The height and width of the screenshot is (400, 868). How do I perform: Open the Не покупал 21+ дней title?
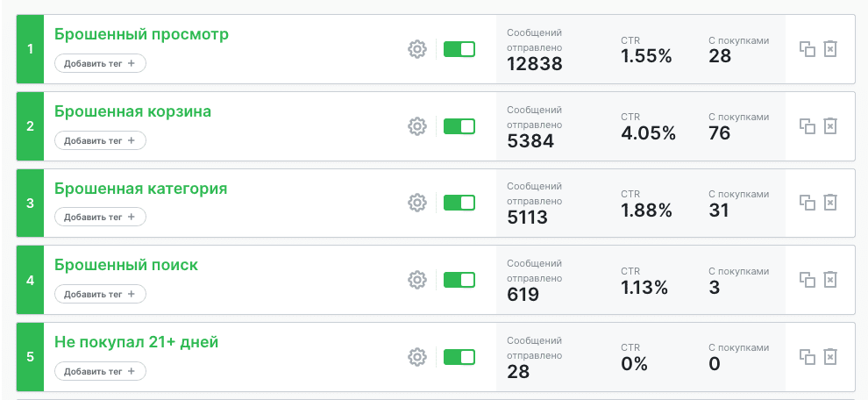point(136,342)
